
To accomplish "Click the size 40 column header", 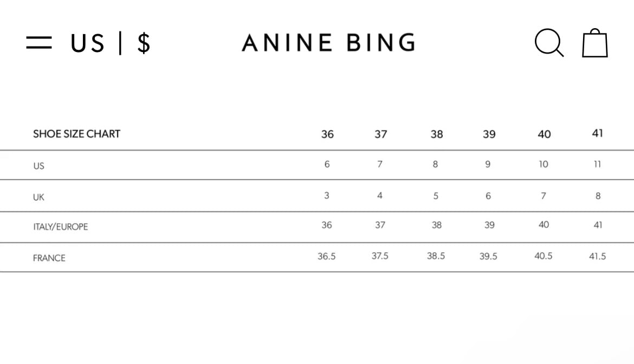I will tap(544, 134).
